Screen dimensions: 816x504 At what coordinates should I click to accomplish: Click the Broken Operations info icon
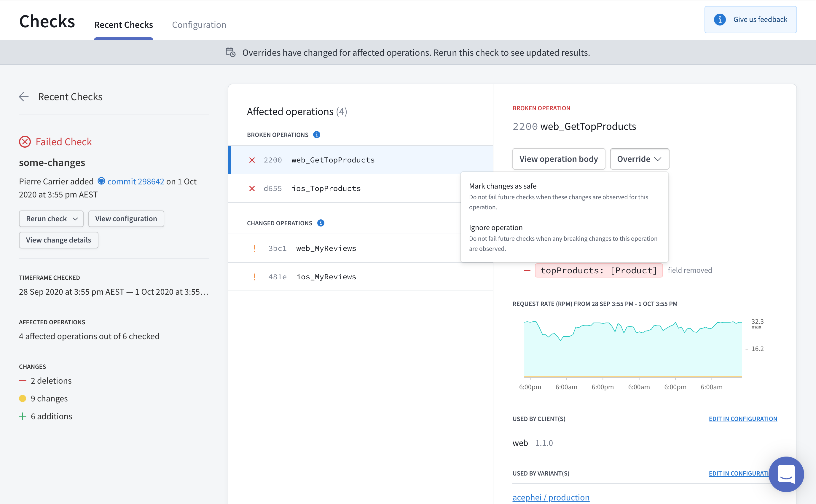pos(317,135)
